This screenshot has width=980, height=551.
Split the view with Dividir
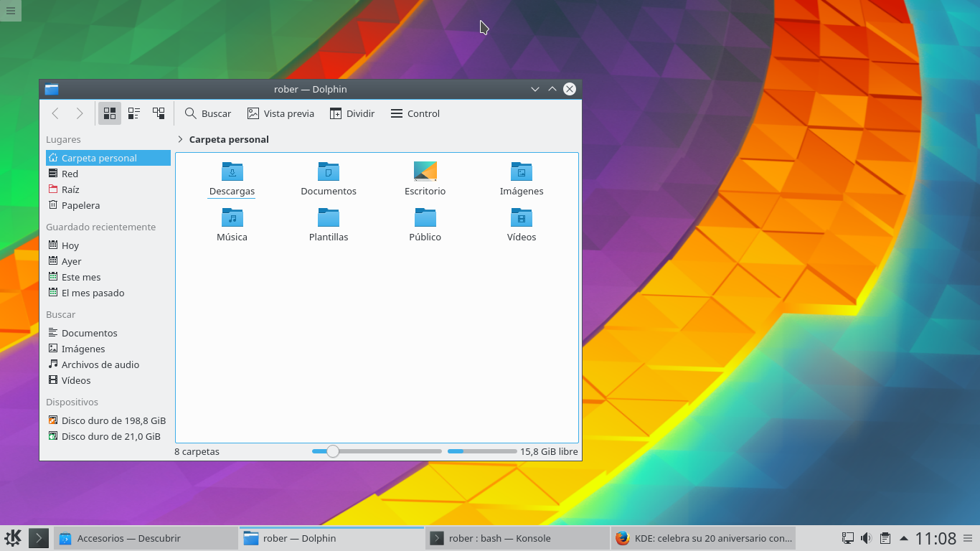pos(352,113)
